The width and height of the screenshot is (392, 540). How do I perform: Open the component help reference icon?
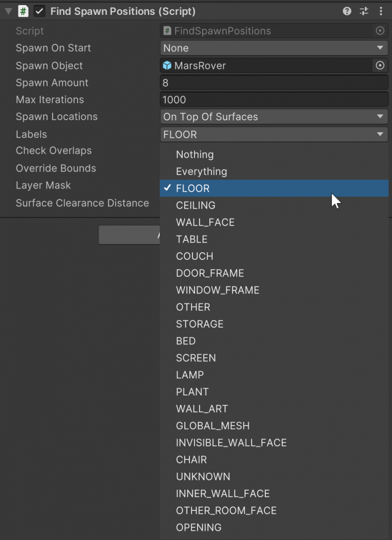[347, 11]
